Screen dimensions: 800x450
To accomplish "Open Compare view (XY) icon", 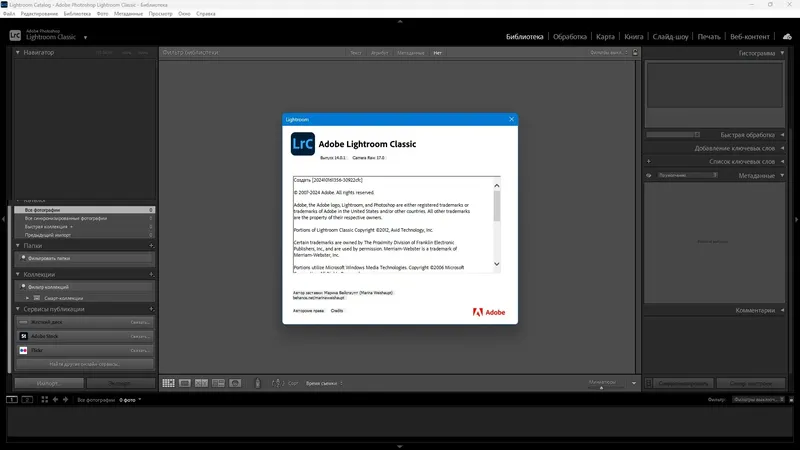I will click(x=202, y=383).
